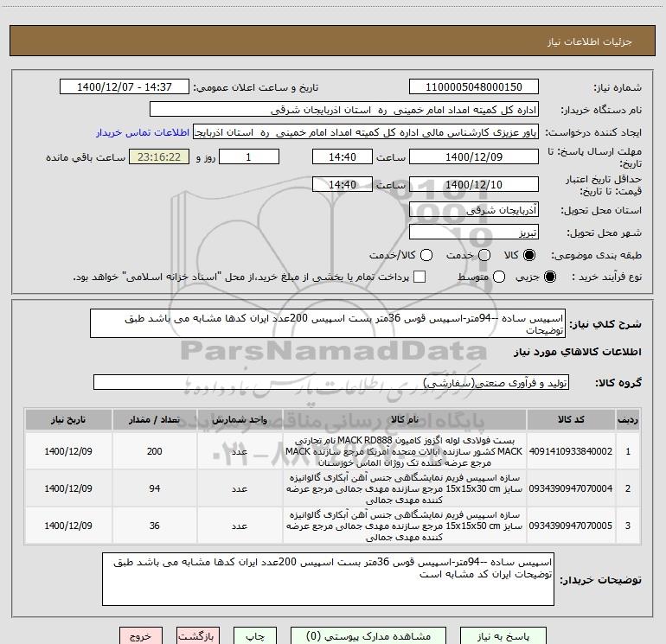Click the announcement date field 1400/12/07 - 14:37
The image size is (666, 644).
tap(125, 86)
